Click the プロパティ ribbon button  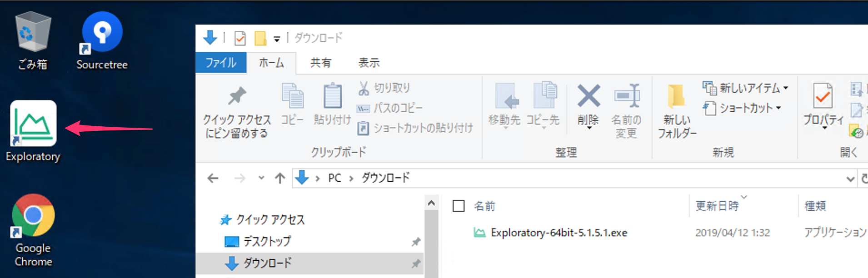click(823, 107)
